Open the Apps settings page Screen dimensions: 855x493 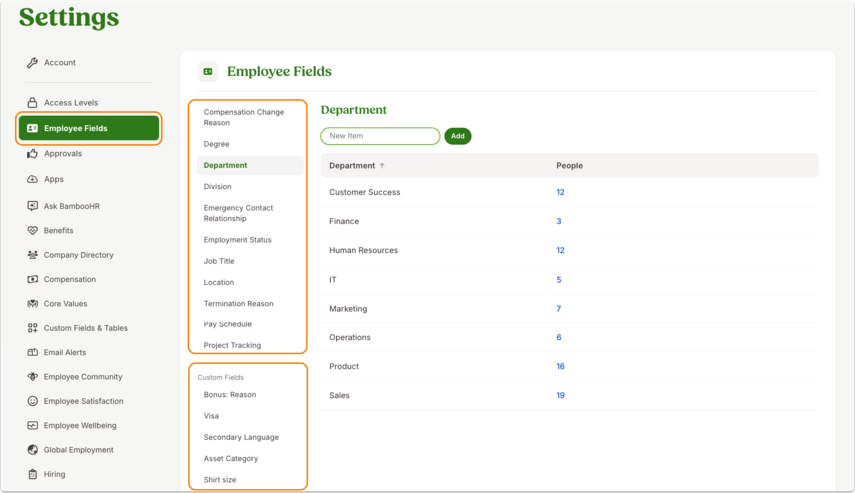click(x=53, y=179)
